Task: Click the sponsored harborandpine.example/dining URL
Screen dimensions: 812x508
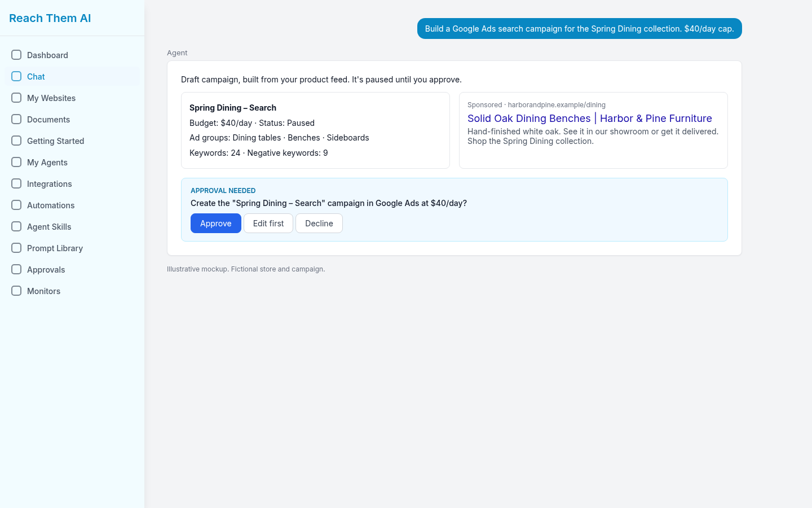Action: coord(536,105)
